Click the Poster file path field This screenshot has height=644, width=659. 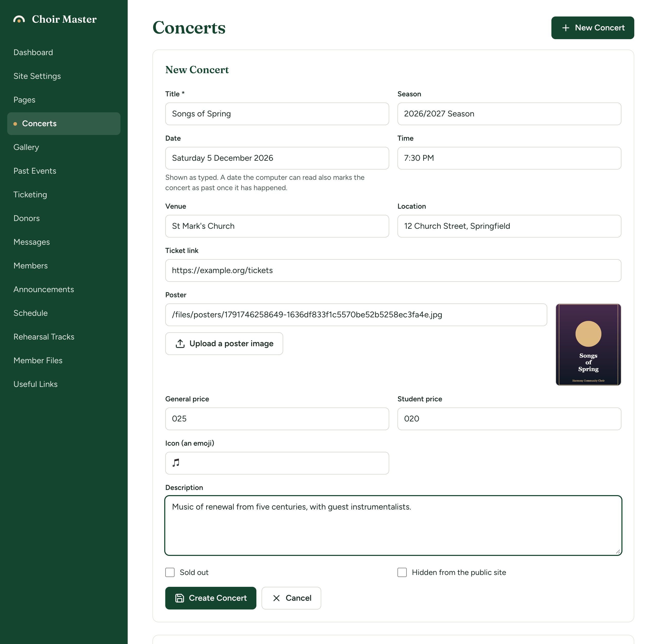click(356, 315)
